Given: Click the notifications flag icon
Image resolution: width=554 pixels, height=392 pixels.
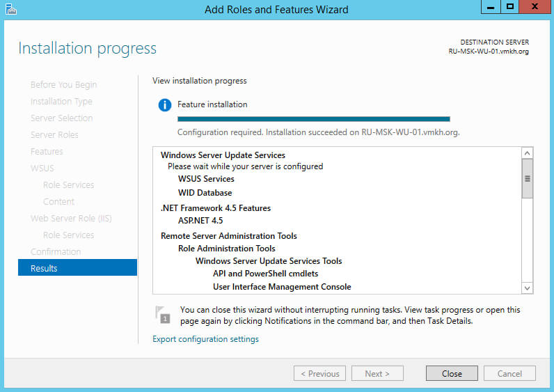Looking at the screenshot, I should pos(163,314).
